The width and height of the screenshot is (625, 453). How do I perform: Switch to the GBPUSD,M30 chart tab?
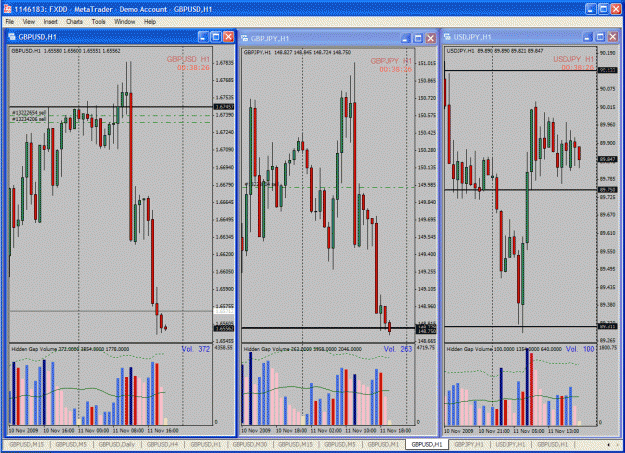point(249,444)
